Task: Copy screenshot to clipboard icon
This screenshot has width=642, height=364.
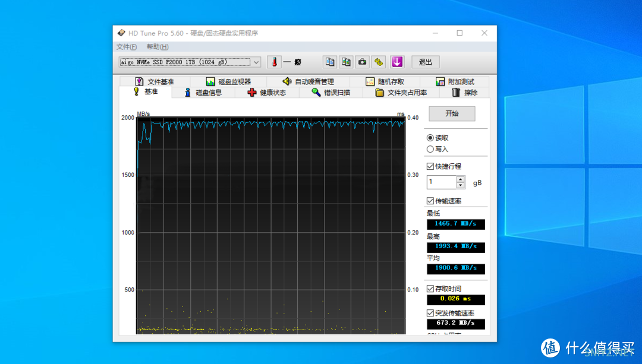Action: click(346, 62)
